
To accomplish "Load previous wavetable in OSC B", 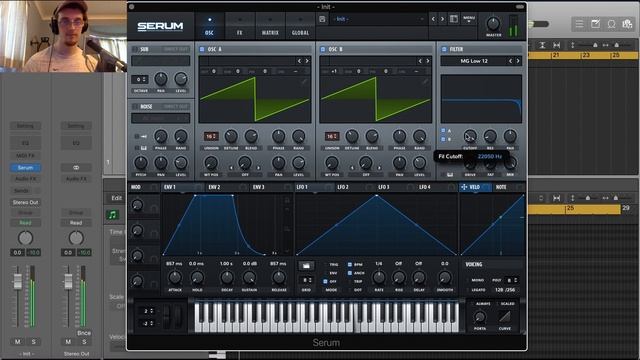I will pyautogui.click(x=420, y=61).
